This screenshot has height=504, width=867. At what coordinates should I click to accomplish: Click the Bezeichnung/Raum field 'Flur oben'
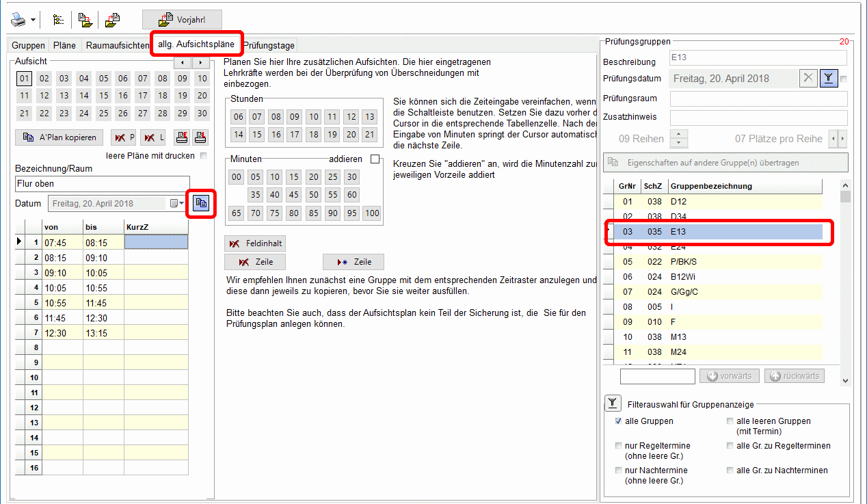click(x=102, y=183)
